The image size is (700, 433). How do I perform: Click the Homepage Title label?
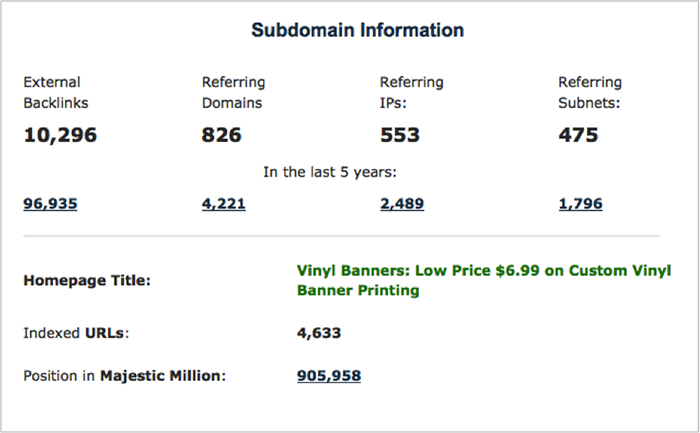(87, 281)
